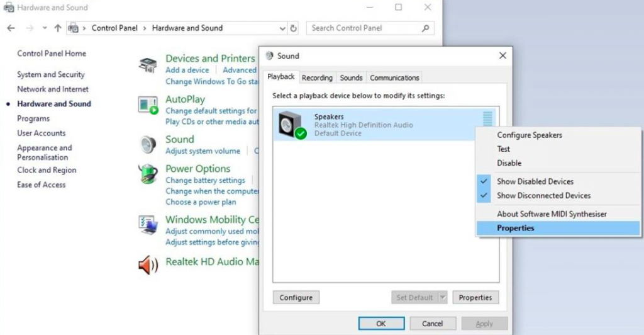The image size is (644, 335).
Task: Click the Control Panel icon in address bar
Action: click(x=73, y=28)
